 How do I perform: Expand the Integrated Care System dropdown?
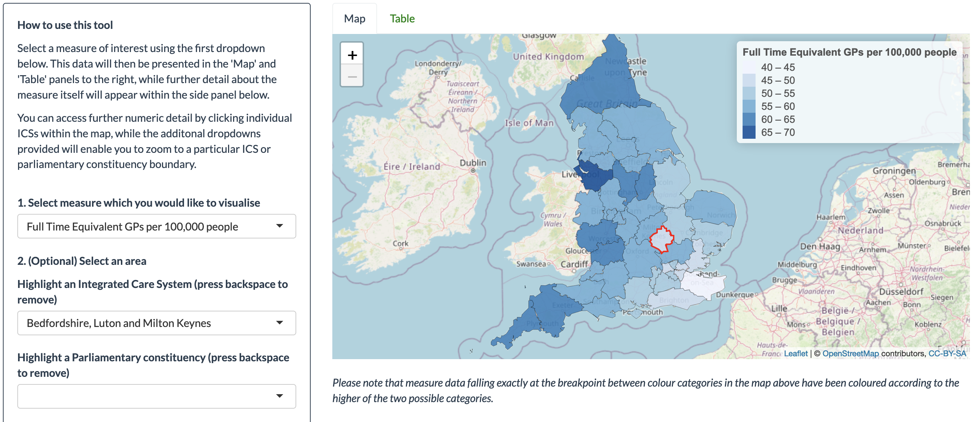[x=156, y=323]
